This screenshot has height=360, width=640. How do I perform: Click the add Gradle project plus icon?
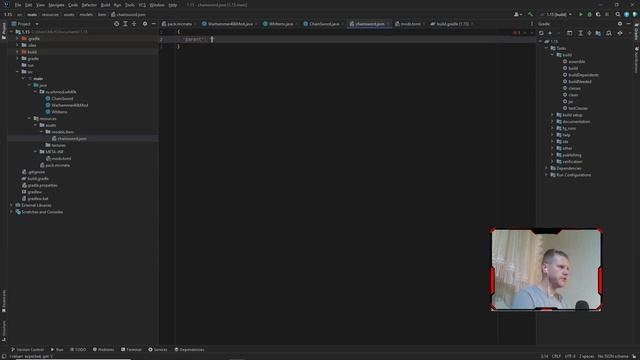pyautogui.click(x=550, y=33)
